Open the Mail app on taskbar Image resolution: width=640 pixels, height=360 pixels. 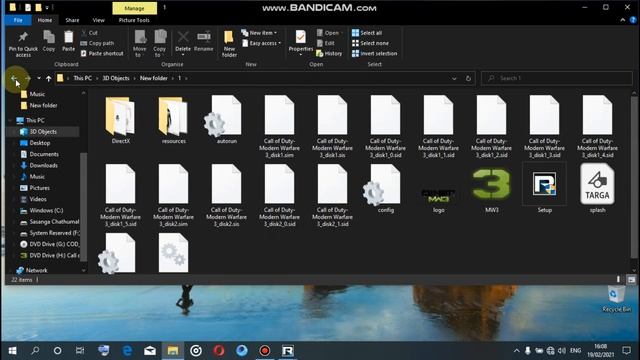click(x=150, y=351)
